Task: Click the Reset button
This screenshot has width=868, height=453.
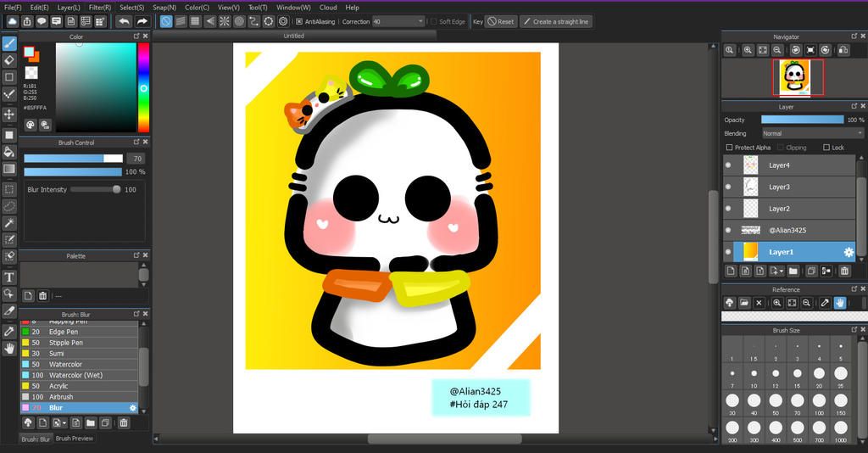Action: coord(501,21)
